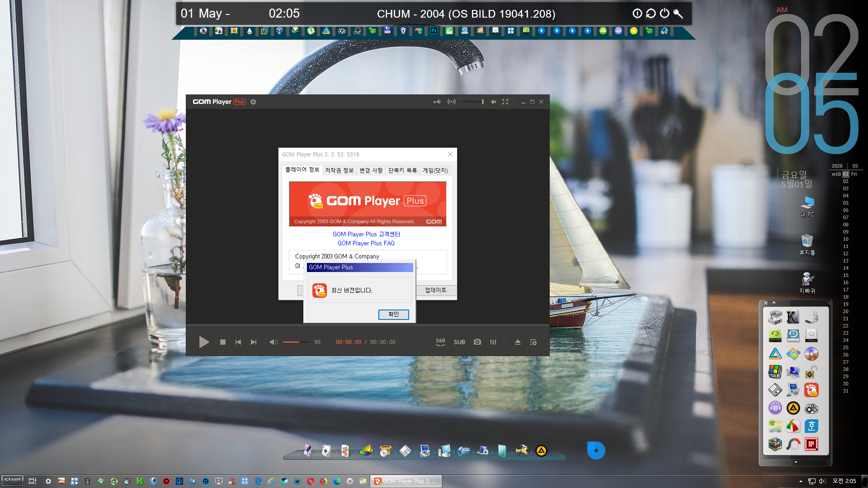Switch to the 게임(닷지) tab
The width and height of the screenshot is (868, 488).
[435, 170]
